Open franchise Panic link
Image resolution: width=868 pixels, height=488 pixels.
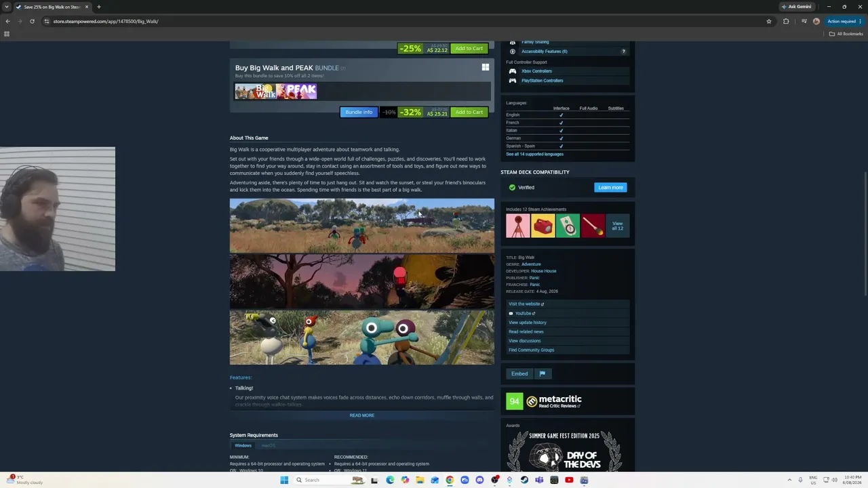coord(535,285)
